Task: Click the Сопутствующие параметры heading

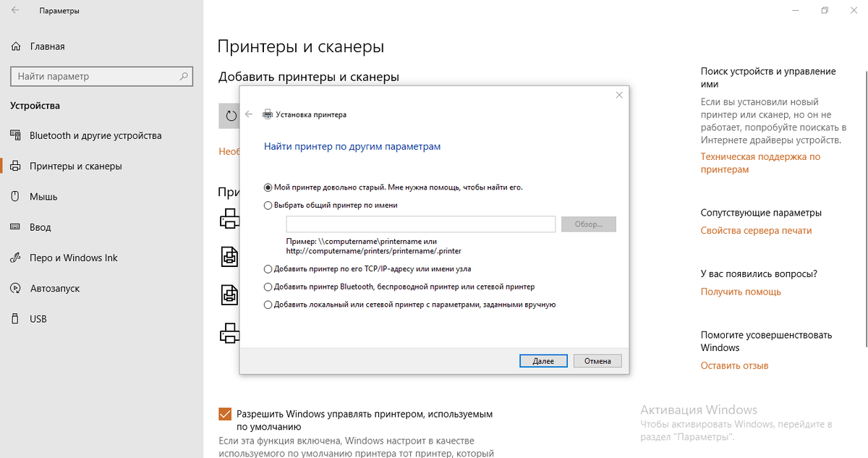Action: pos(761,213)
